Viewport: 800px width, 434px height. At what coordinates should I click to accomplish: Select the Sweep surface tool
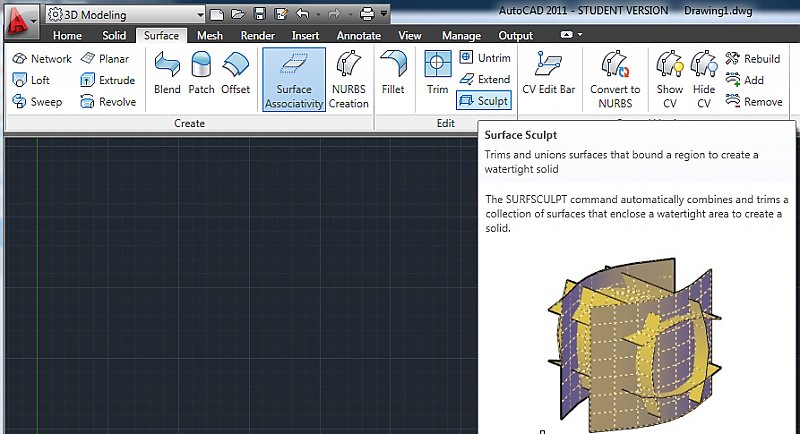(37, 101)
